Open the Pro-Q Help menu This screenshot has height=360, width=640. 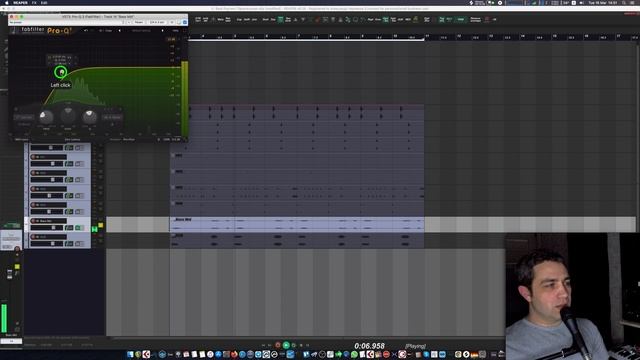[176, 31]
